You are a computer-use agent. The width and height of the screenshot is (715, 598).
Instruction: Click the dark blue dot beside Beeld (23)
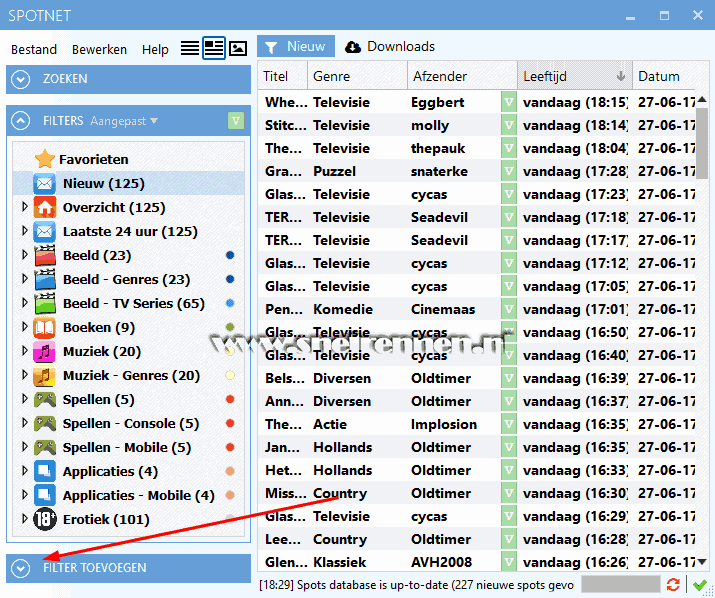click(x=230, y=255)
